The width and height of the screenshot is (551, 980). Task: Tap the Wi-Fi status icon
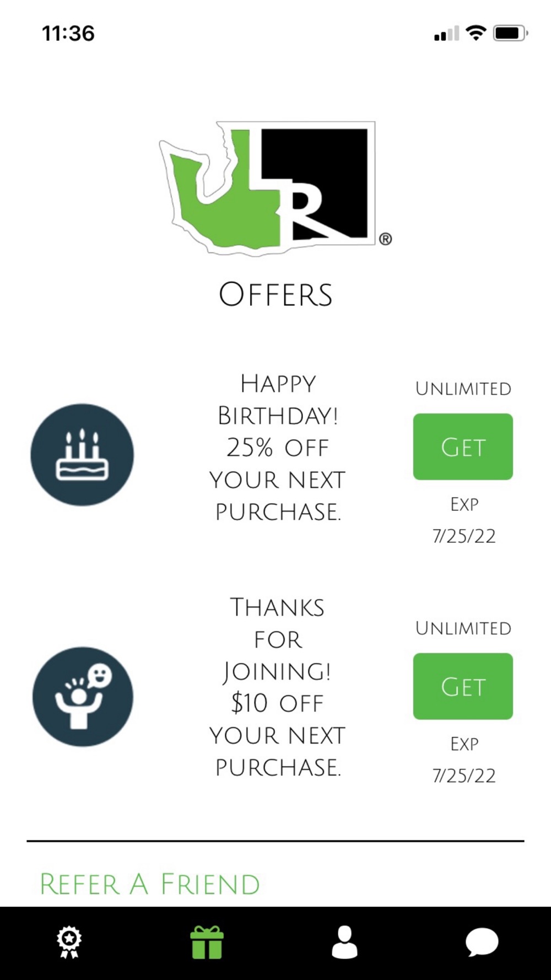(x=476, y=33)
